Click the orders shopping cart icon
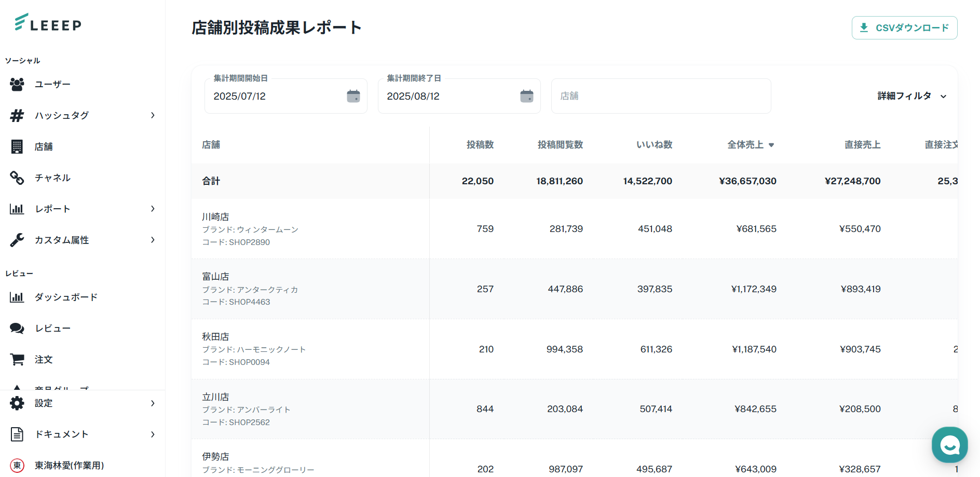This screenshot has width=980, height=477. 17,359
